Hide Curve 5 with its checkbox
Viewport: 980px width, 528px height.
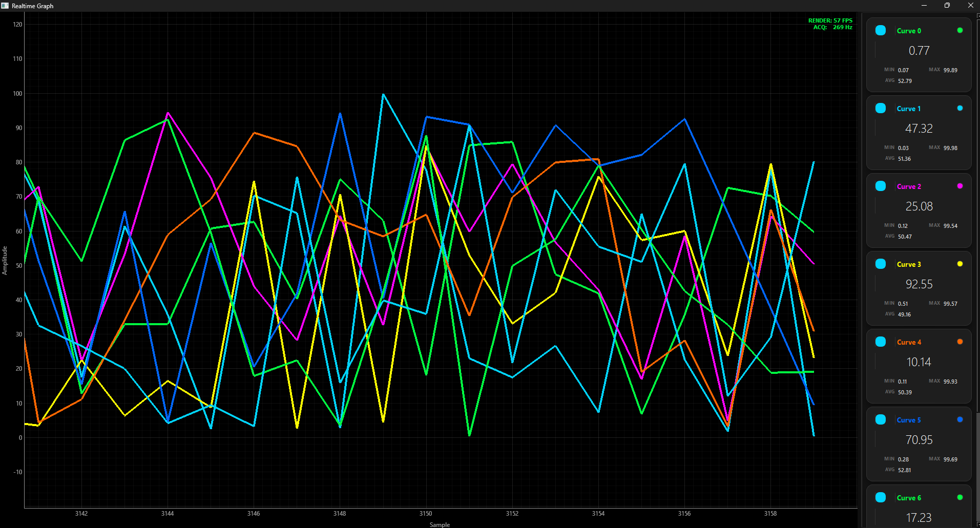881,419
